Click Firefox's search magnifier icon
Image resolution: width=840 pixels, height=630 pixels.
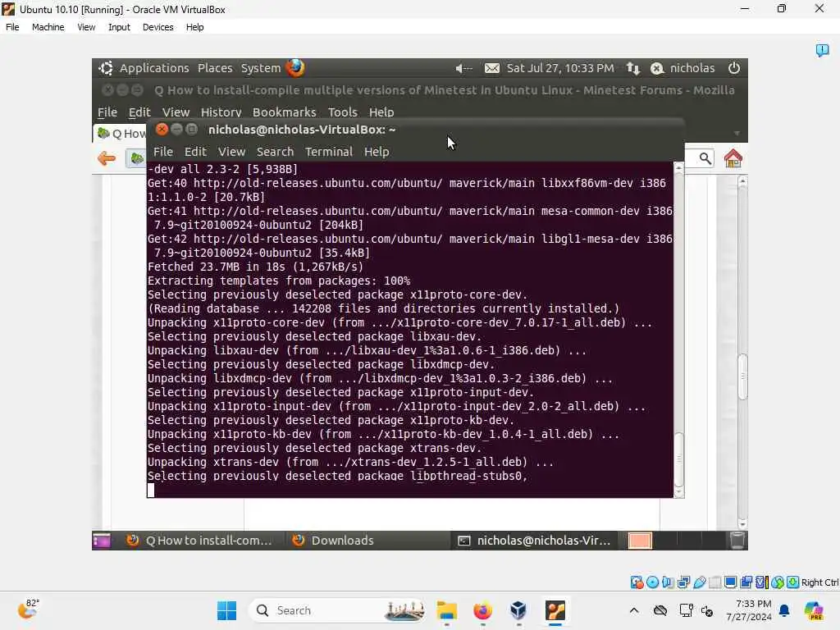705,158
